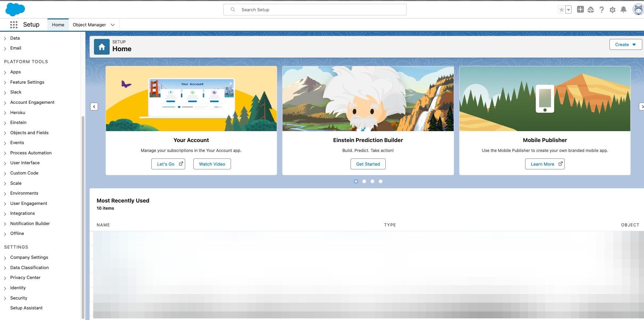644x320 pixels.
Task: Click the Salesforce cloud logo
Action: pos(15,9)
